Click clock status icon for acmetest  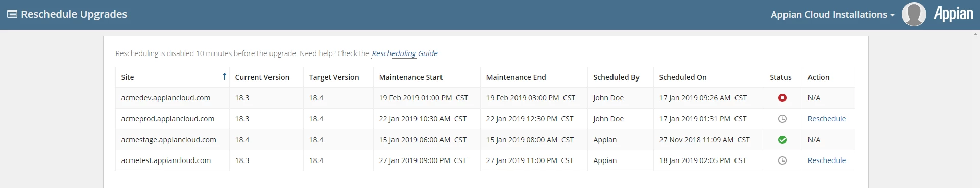[782, 160]
